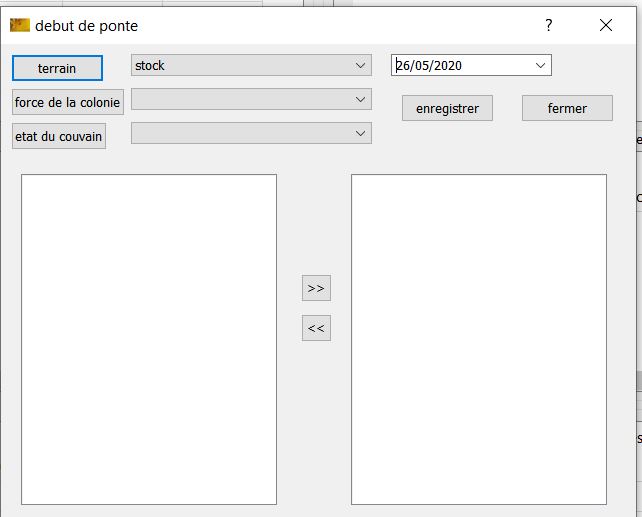Screen dimensions: 642x517
Task: Click the 'debut de ponte' window title
Action: [87, 26]
